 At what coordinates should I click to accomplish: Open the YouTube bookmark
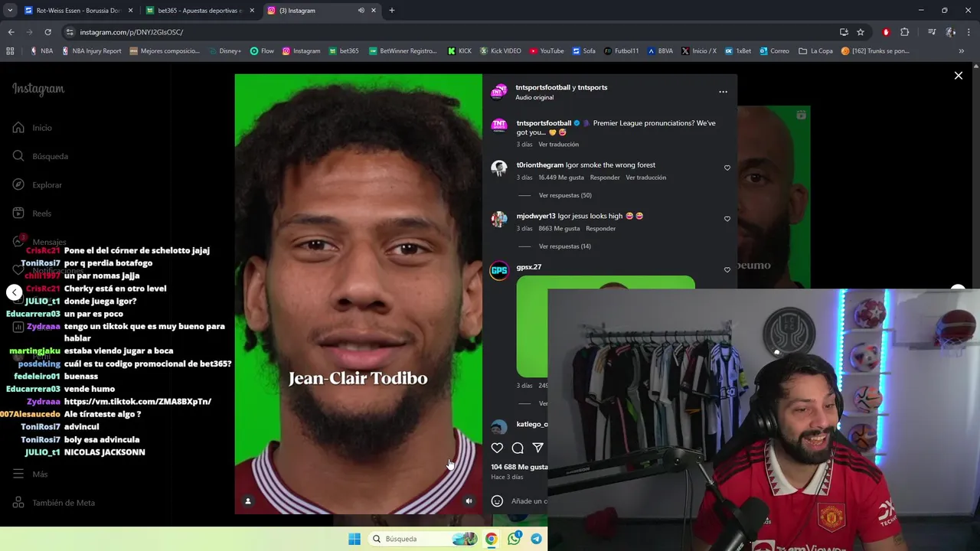547,51
